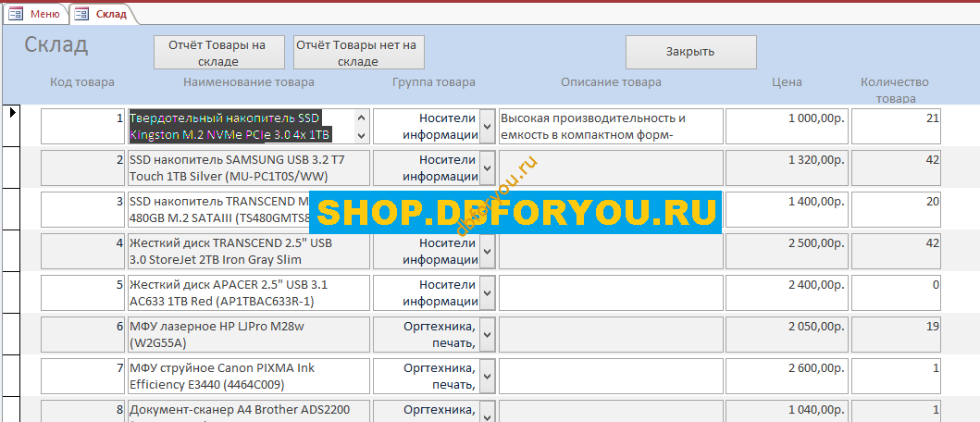
Task: Click the price field 1 400,00р.
Action: pos(787,209)
